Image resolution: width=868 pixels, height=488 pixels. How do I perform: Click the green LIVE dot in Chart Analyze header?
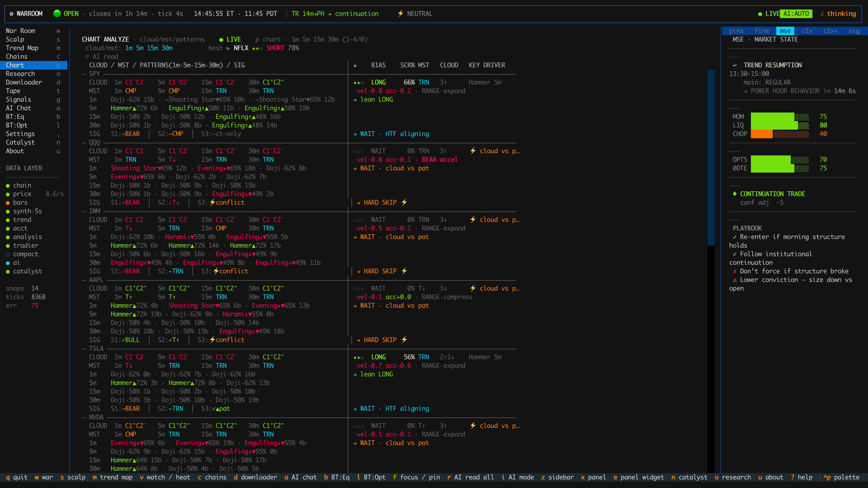click(221, 40)
